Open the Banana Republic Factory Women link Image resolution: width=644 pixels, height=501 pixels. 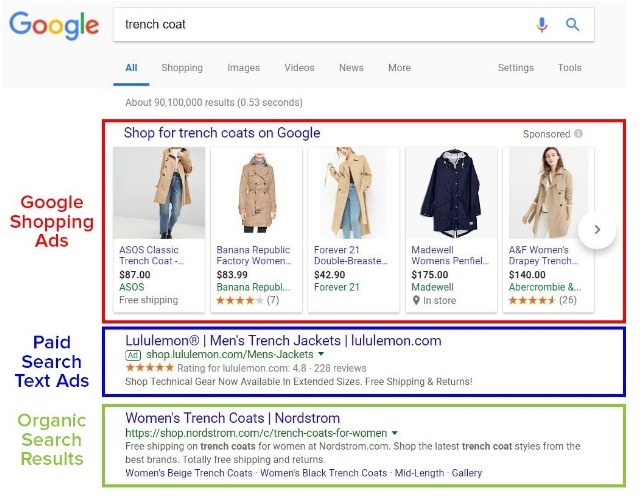pos(253,255)
